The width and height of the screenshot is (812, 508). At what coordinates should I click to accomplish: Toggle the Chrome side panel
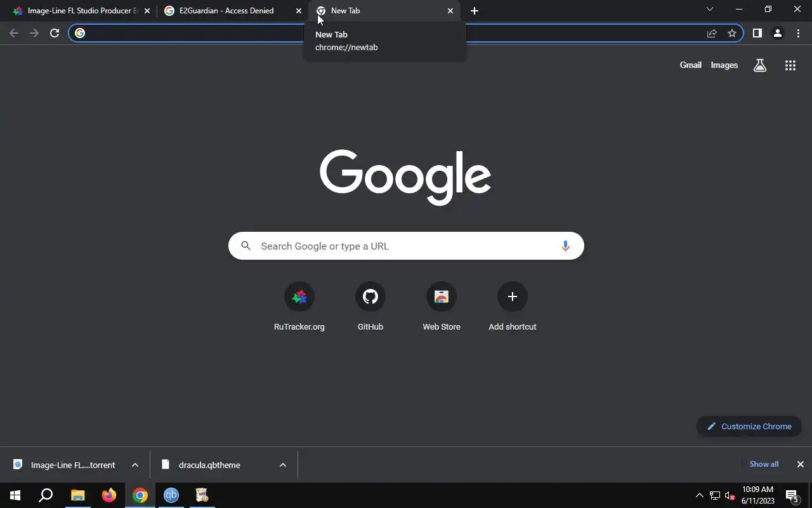(x=757, y=33)
